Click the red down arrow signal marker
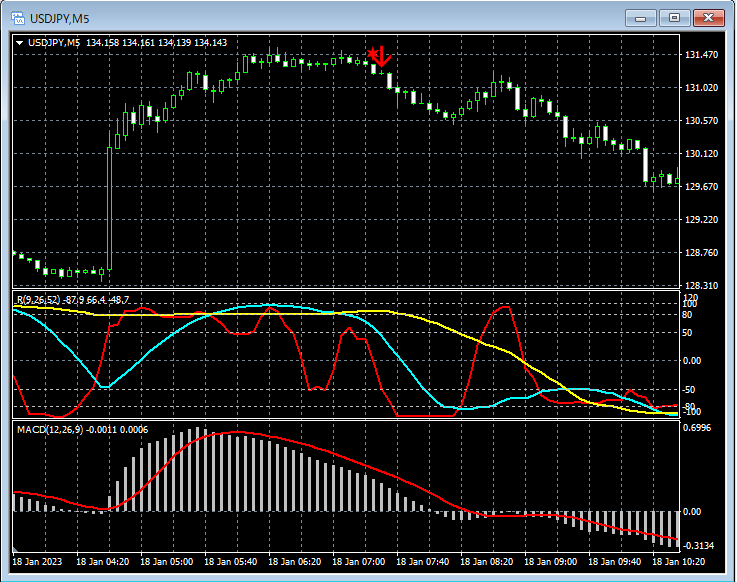This screenshot has width=737, height=582. (x=382, y=56)
